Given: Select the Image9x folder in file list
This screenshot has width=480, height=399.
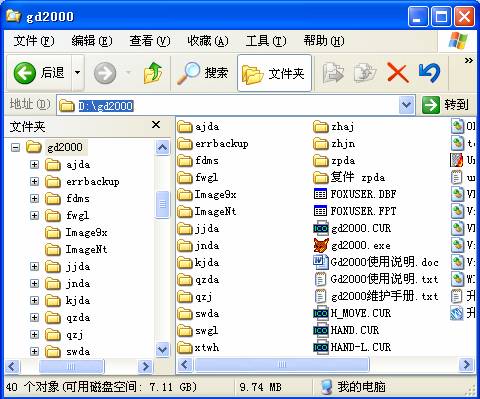Looking at the screenshot, I should [207, 195].
